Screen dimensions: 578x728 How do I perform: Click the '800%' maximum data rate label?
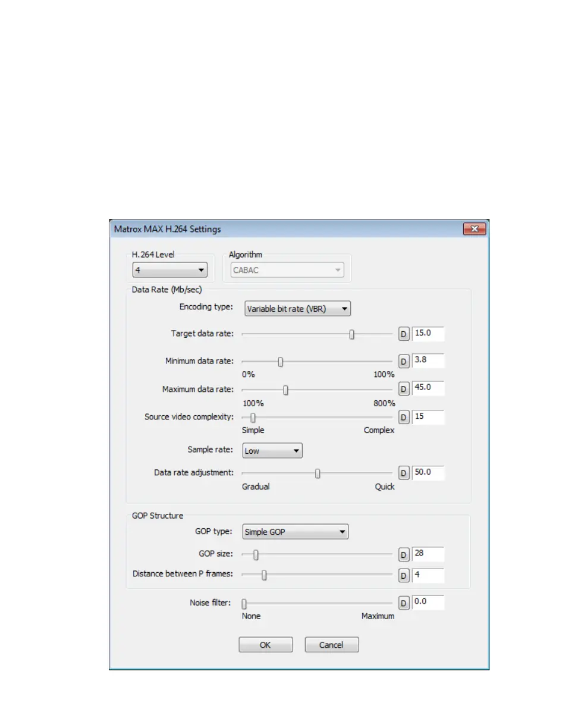point(384,403)
